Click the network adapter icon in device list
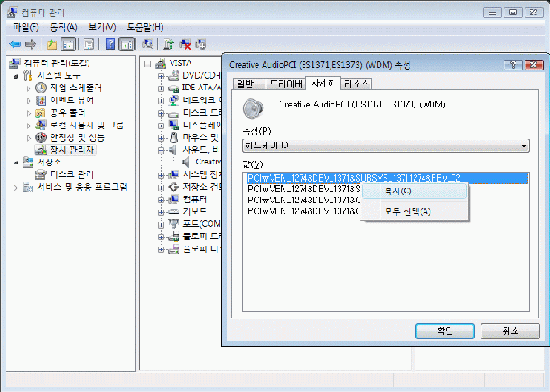 (173, 100)
